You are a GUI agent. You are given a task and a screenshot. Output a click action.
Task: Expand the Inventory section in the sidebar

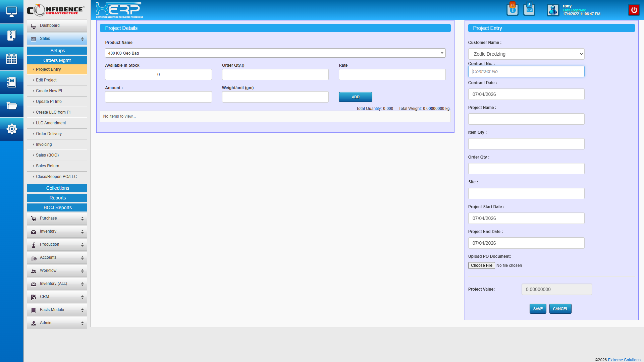(x=57, y=231)
